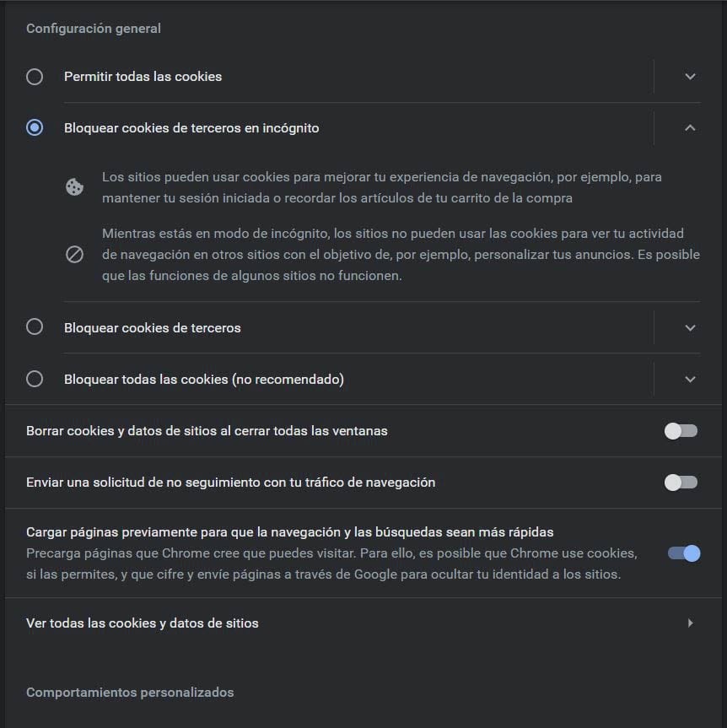The width and height of the screenshot is (727, 728).
Task: Select 'Permitir todas las cookies' radio button
Action: click(x=35, y=77)
